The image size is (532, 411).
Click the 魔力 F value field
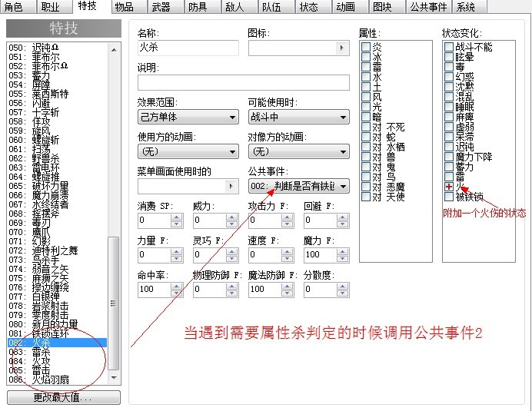tap(320, 255)
